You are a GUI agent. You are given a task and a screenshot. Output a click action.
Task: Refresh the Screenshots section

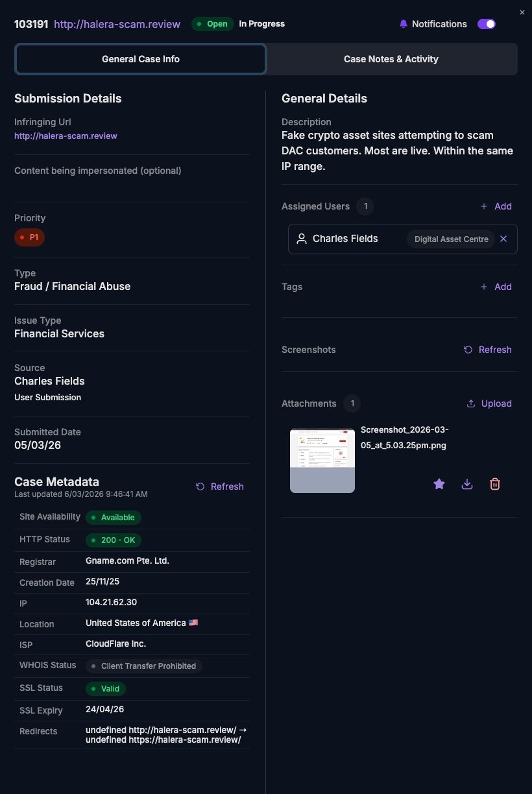(x=488, y=350)
